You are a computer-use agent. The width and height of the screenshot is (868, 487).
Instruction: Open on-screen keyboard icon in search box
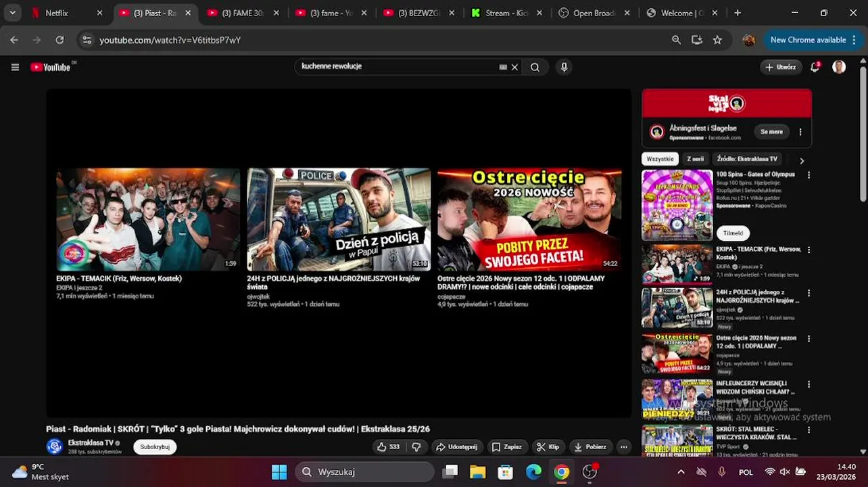(x=503, y=67)
